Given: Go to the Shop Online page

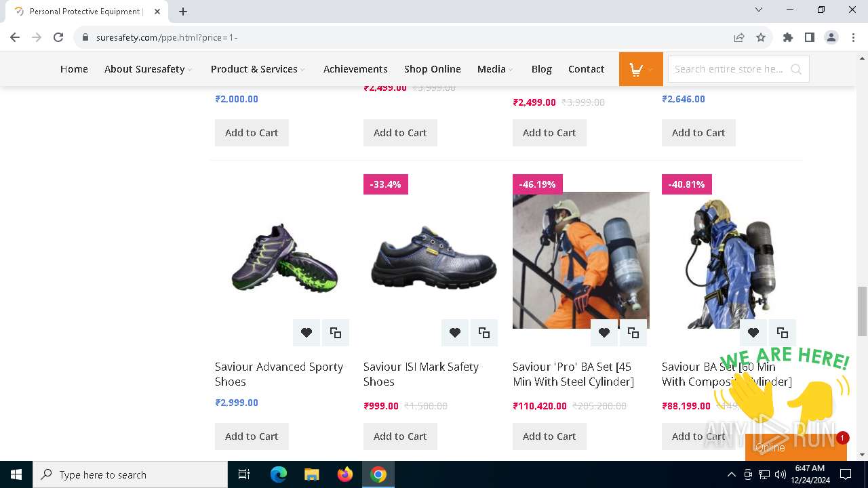Looking at the screenshot, I should [432, 69].
